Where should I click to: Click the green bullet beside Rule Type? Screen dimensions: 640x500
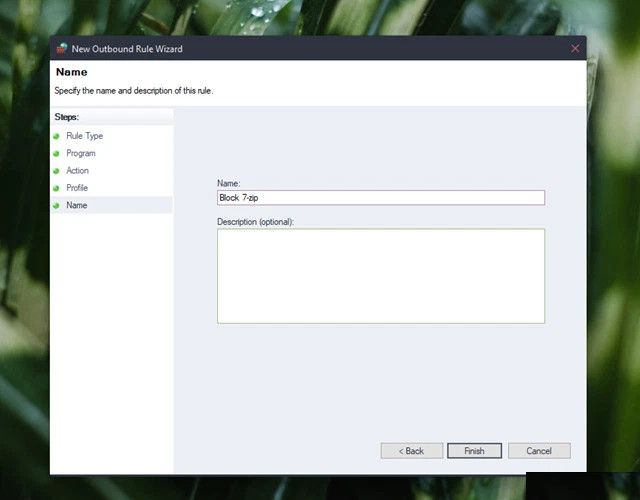[x=57, y=136]
